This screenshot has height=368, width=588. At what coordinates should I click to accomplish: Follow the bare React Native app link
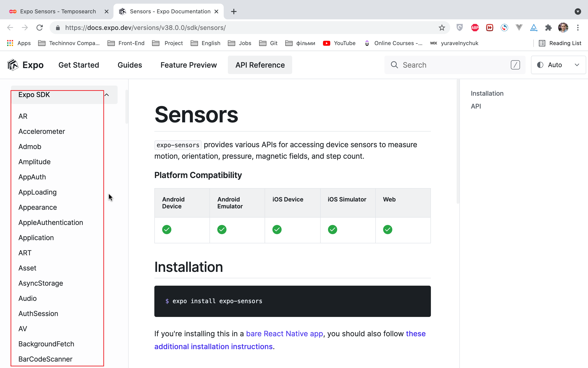point(285,334)
